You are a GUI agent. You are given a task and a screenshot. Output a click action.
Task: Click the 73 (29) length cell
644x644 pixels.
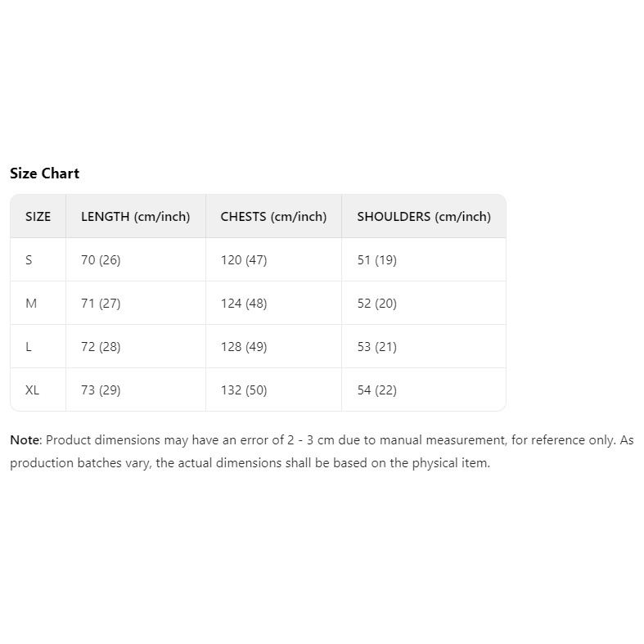pyautogui.click(x=101, y=390)
